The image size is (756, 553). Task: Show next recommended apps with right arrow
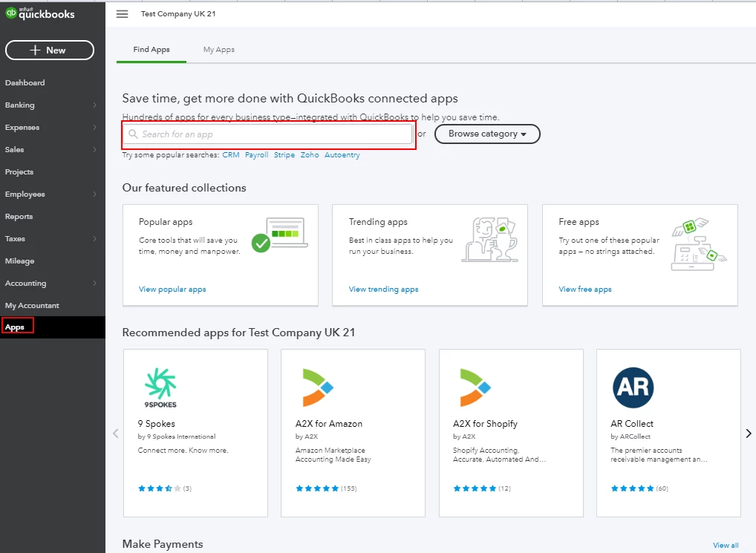[749, 433]
